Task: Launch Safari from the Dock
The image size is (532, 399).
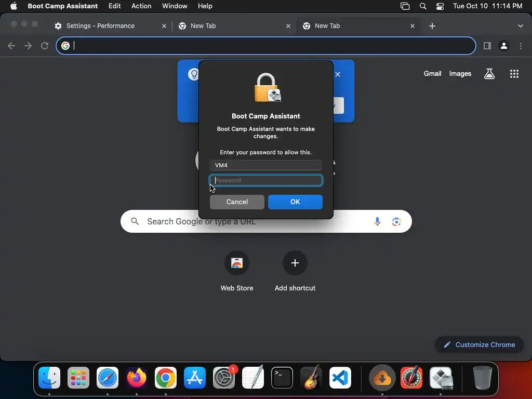Action: tap(108, 378)
